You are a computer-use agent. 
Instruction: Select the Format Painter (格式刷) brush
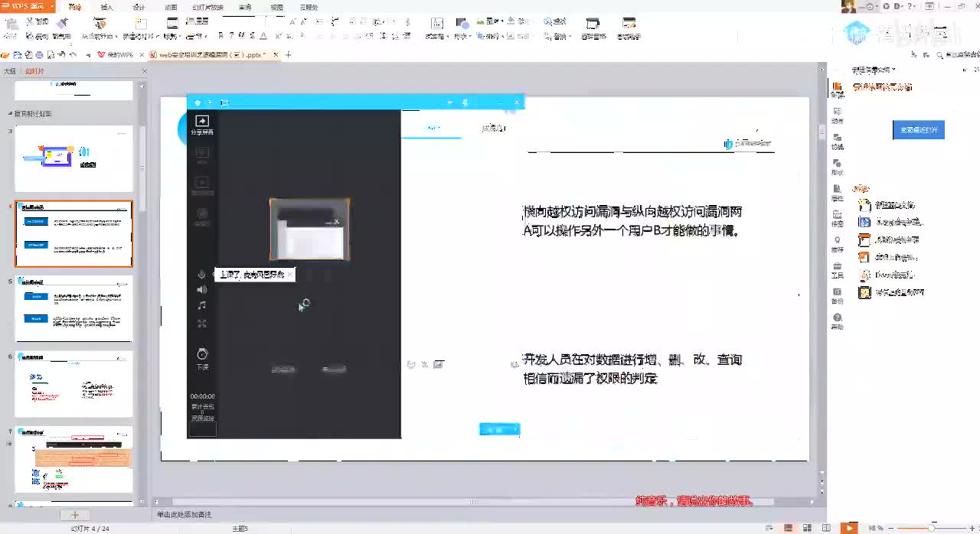click(x=62, y=24)
